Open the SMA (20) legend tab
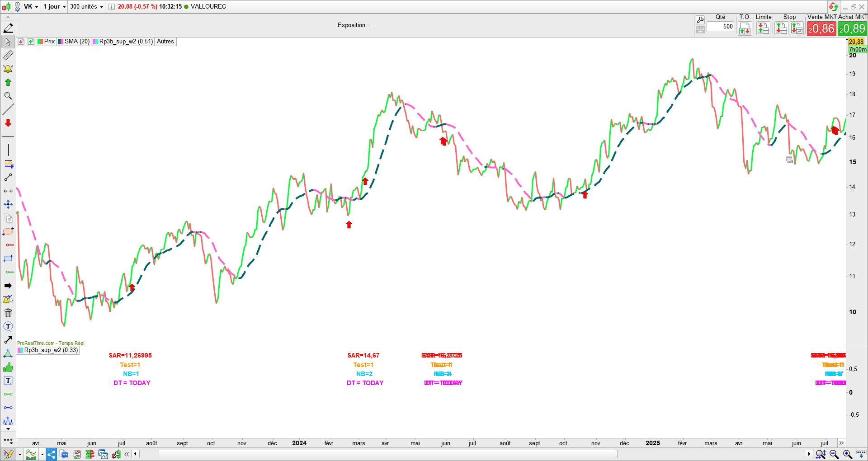868x461 pixels. 74,42
